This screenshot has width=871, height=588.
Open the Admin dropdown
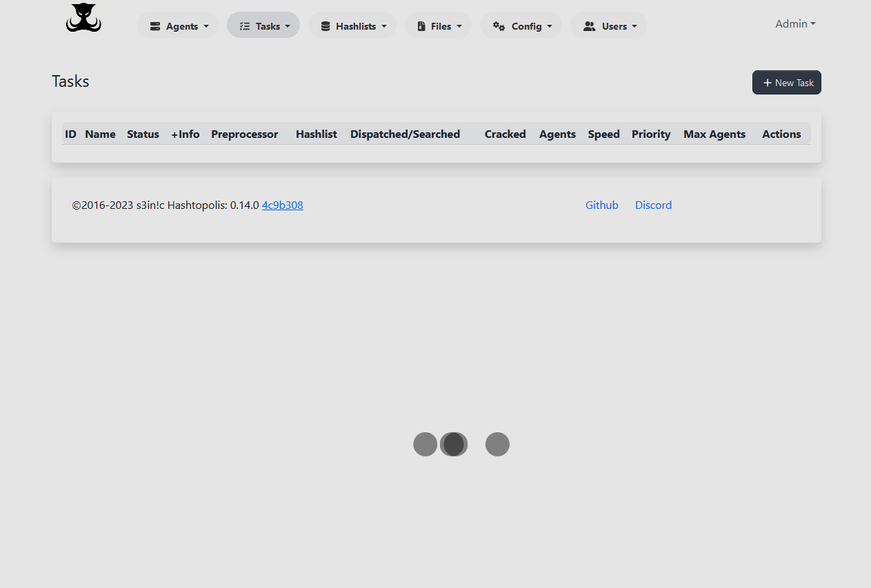click(794, 23)
